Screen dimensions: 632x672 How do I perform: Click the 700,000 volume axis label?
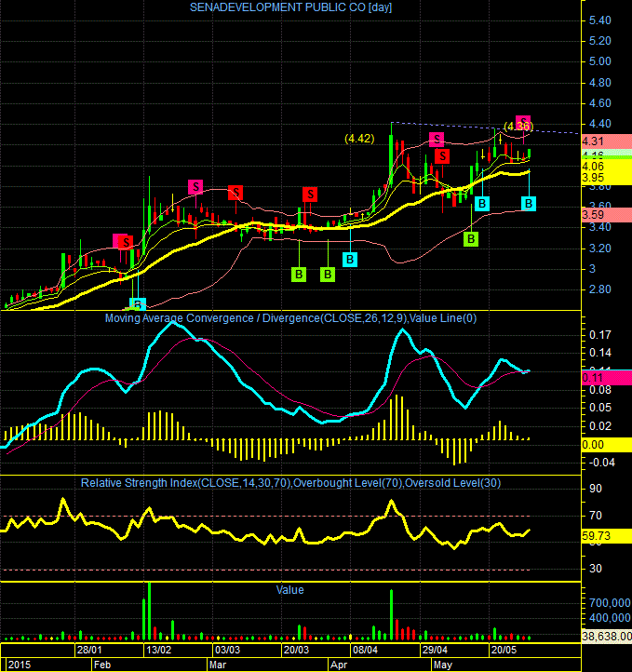[x=611, y=603]
